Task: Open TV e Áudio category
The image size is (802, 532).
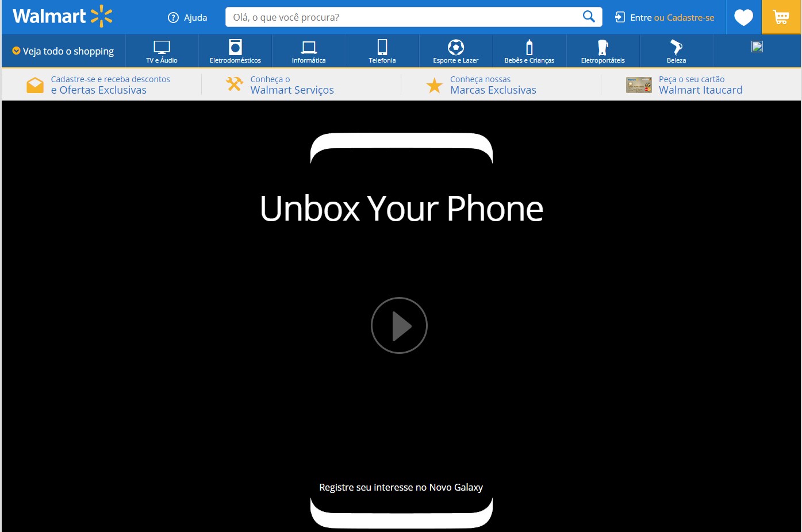Action: coord(162,51)
